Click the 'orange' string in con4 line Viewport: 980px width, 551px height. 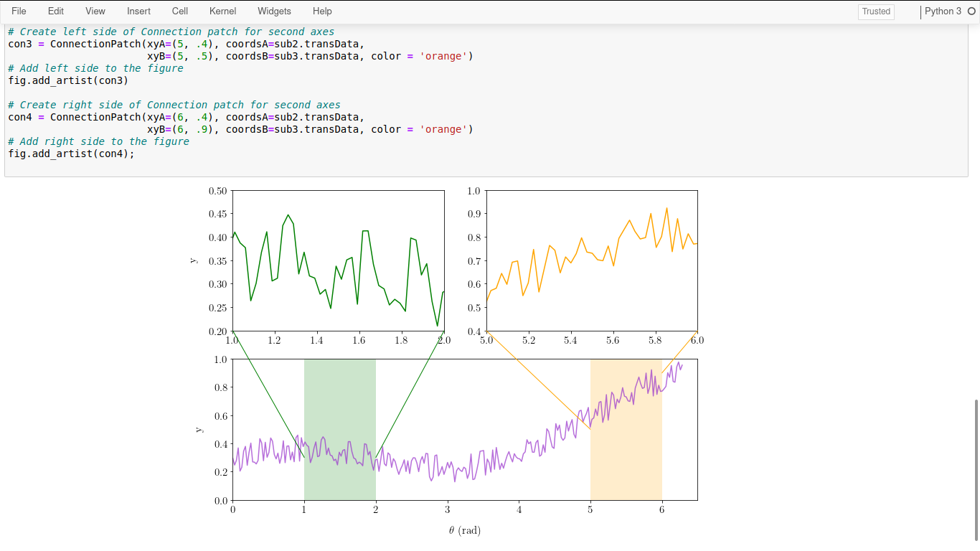click(x=443, y=129)
